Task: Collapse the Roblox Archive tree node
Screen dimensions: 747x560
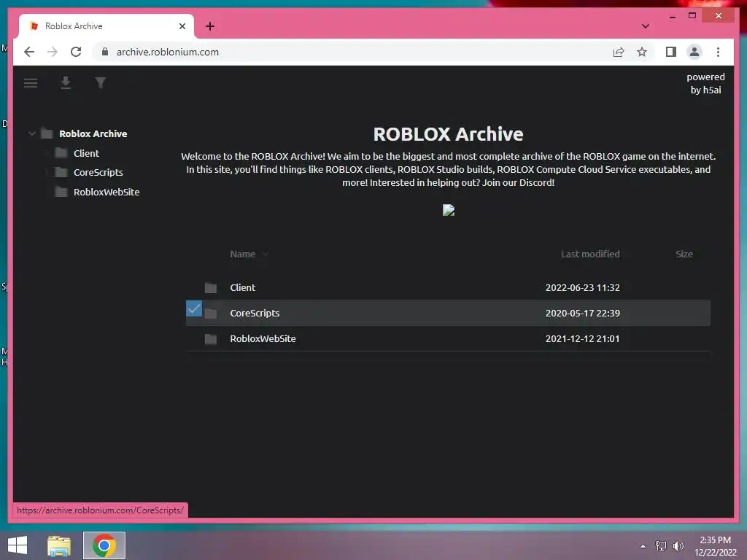Action: 32,134
